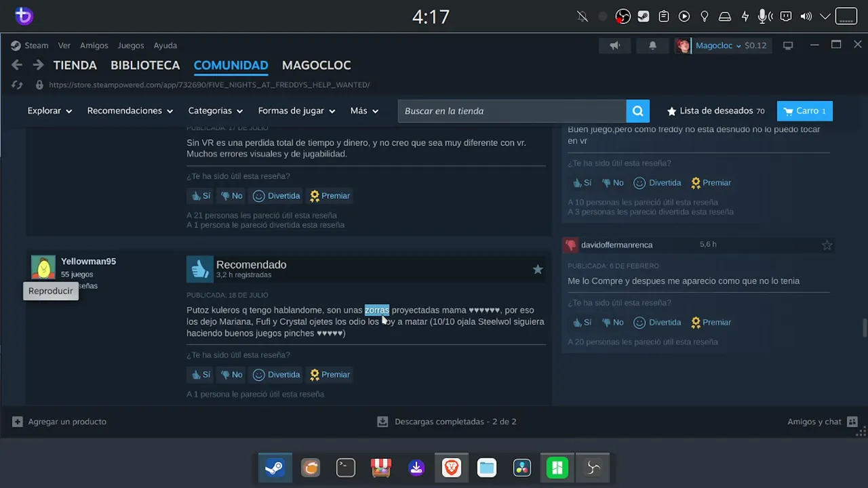Mark Yellowman95's review as Divertida
The width and height of the screenshot is (868, 488).
277,375
